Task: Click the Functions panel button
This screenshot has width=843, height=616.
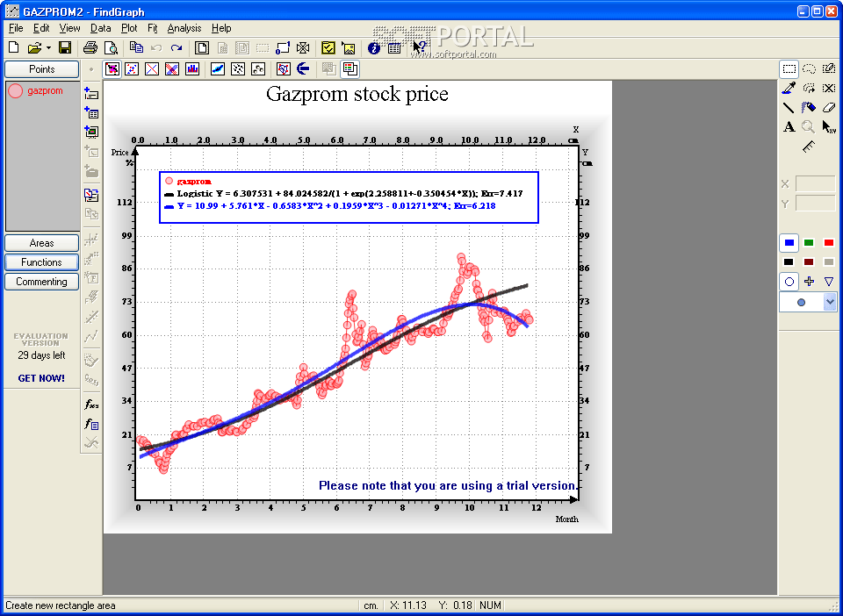Action: pyautogui.click(x=42, y=262)
